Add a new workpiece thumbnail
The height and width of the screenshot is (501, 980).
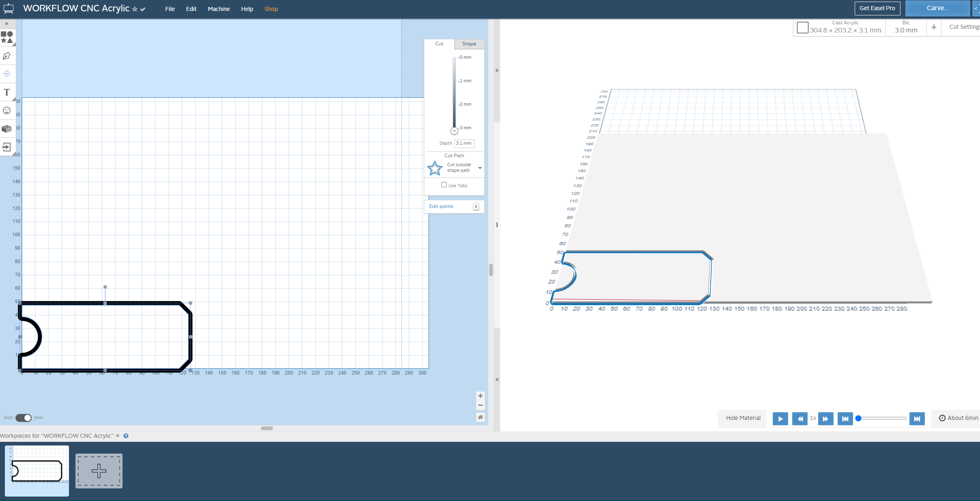click(x=99, y=471)
